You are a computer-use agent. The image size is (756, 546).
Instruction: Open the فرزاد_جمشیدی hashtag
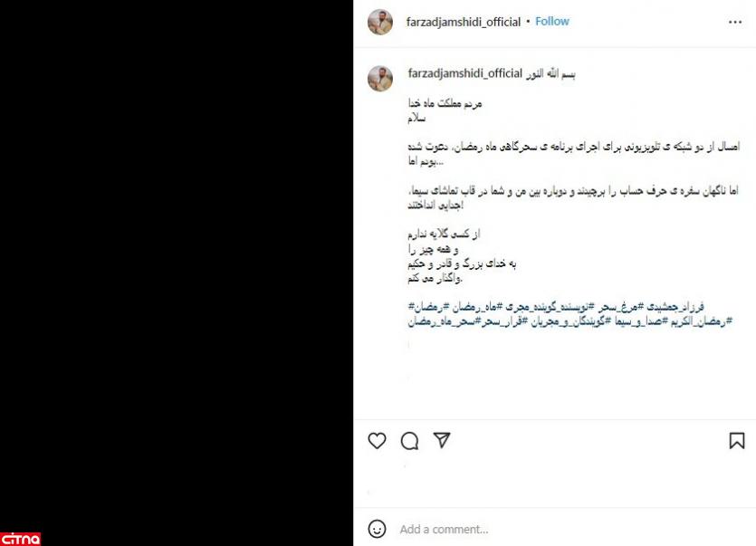(675, 306)
